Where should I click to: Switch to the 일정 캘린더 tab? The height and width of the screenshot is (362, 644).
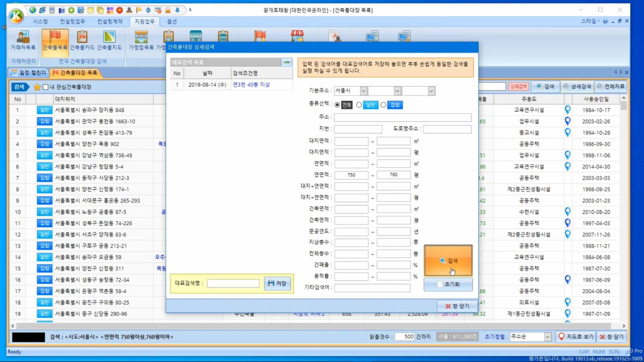pyautogui.click(x=29, y=73)
